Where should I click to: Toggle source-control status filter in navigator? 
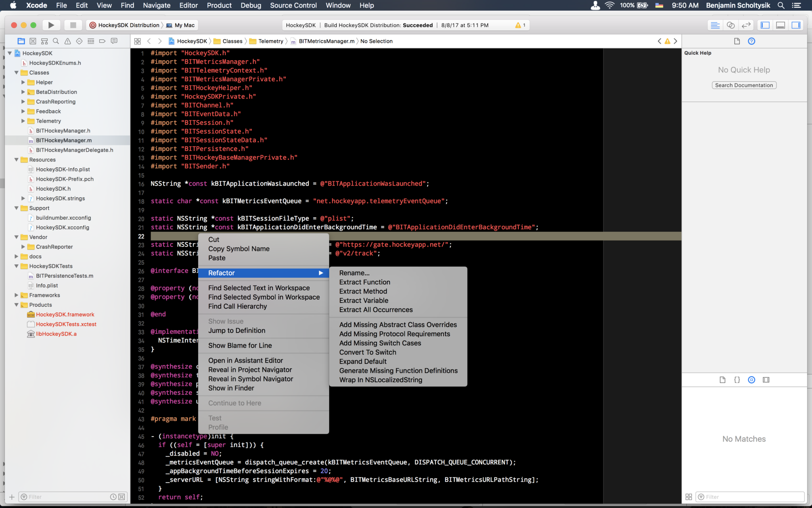click(x=122, y=497)
